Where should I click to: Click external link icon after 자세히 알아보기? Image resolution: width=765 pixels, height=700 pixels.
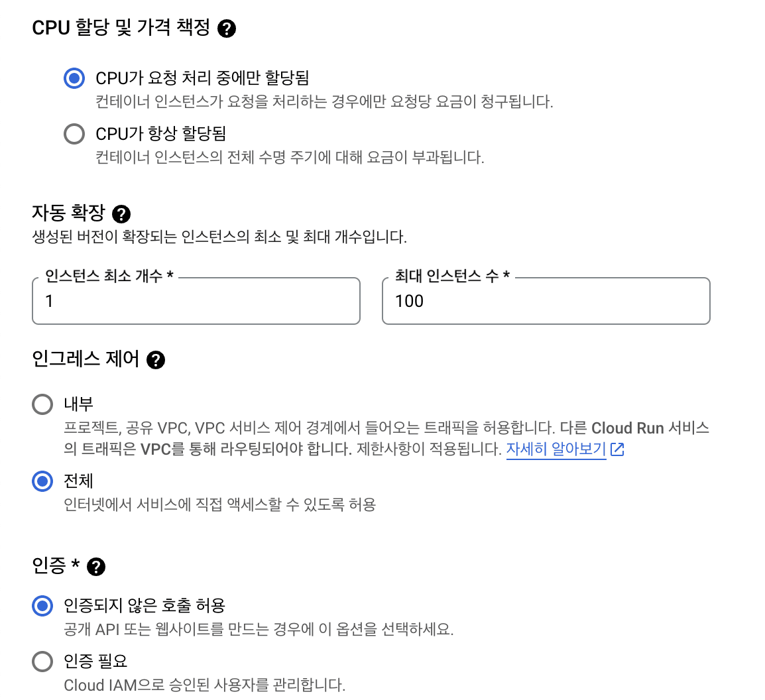pos(617,449)
